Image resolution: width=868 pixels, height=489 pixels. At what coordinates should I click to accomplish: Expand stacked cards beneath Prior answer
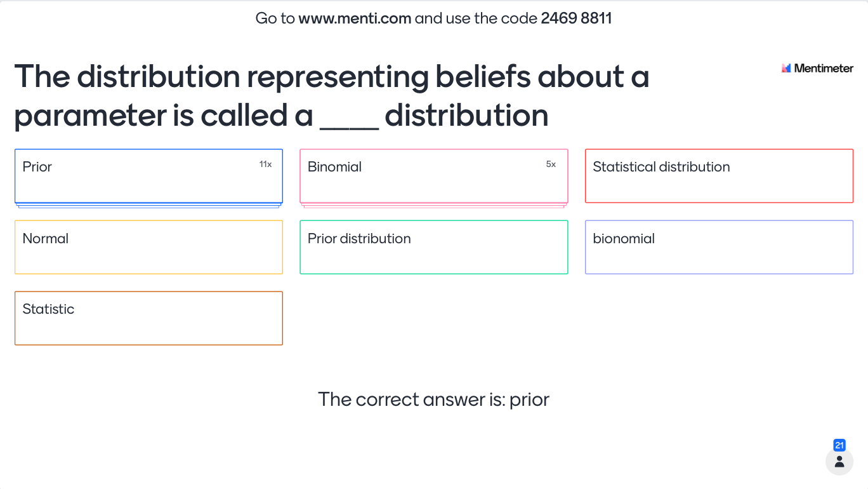148,206
